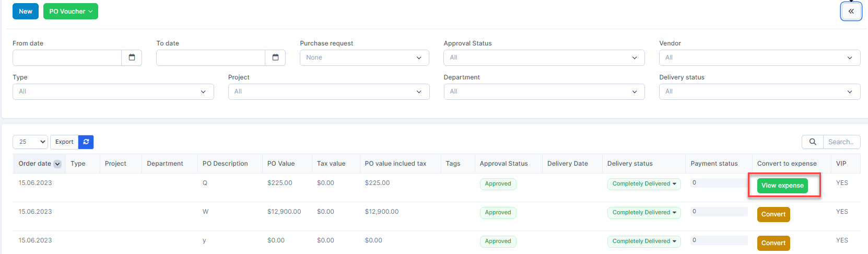Click the table refresh icon

tap(86, 142)
